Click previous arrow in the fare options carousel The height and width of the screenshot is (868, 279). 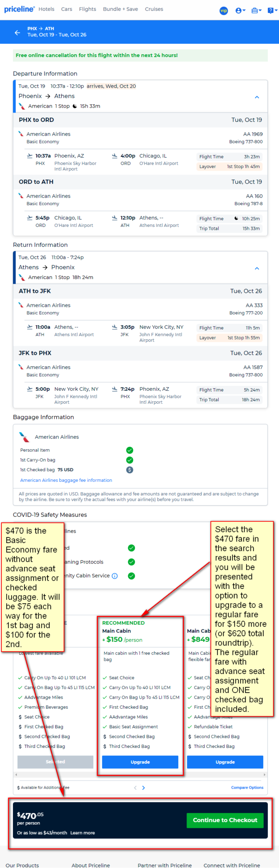135,787
